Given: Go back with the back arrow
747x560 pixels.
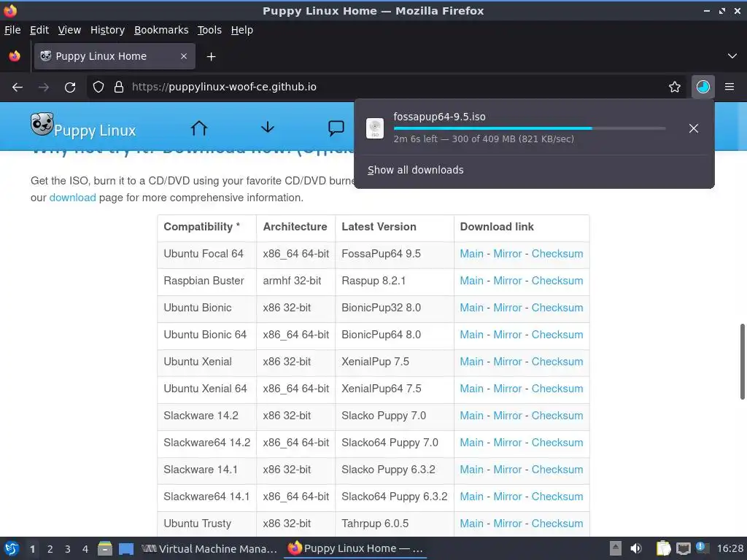Looking at the screenshot, I should pos(18,87).
